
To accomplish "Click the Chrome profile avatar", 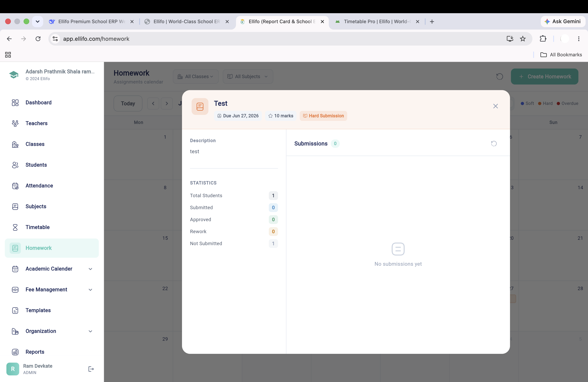I will coord(565,39).
